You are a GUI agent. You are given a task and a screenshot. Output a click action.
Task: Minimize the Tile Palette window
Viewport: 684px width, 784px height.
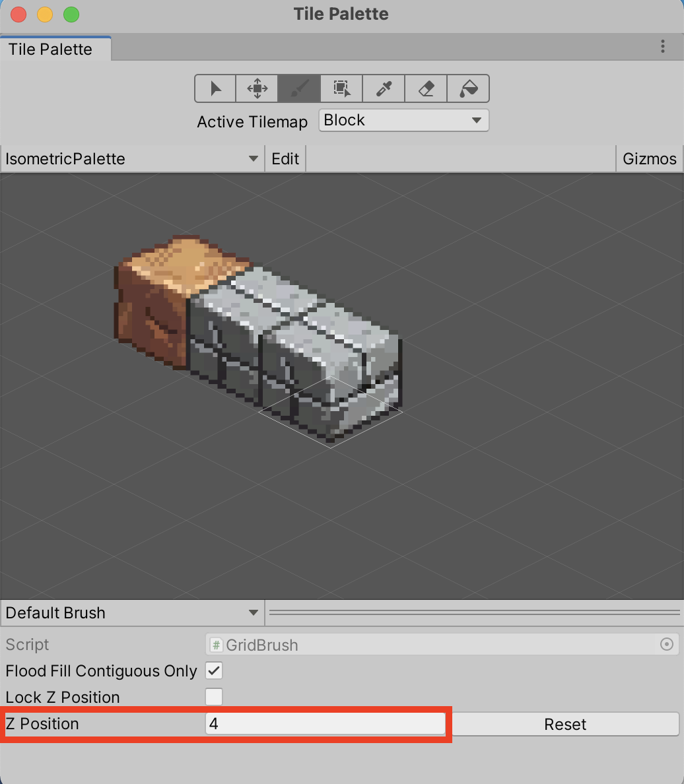click(45, 15)
